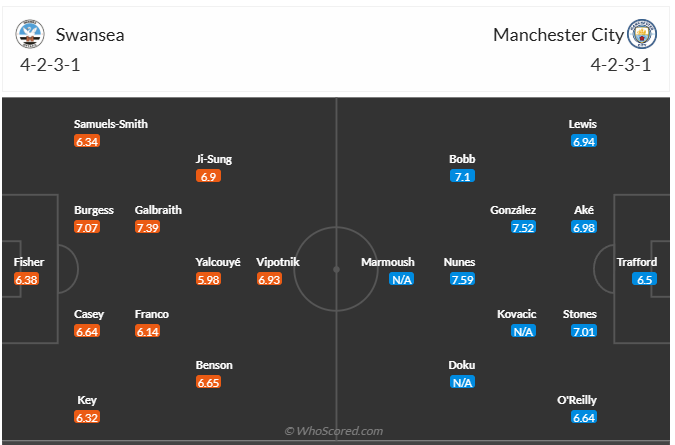
Task: Click the WhoScored.com watermark
Action: point(338,431)
